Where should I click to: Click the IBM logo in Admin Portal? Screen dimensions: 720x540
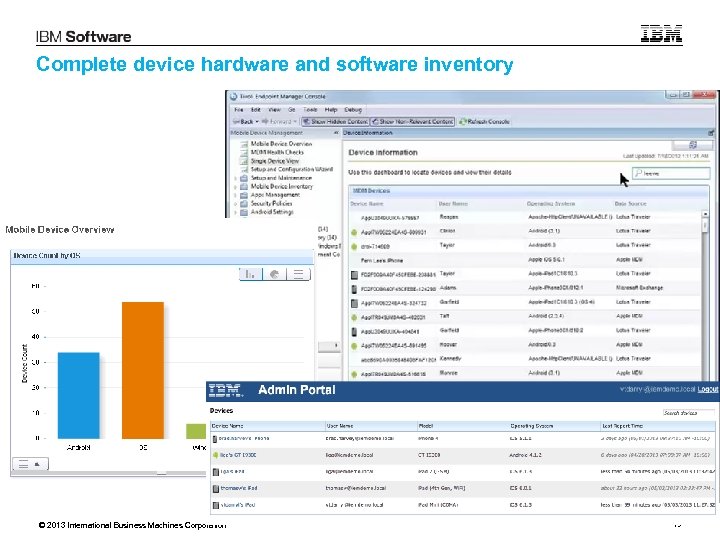(x=225, y=390)
